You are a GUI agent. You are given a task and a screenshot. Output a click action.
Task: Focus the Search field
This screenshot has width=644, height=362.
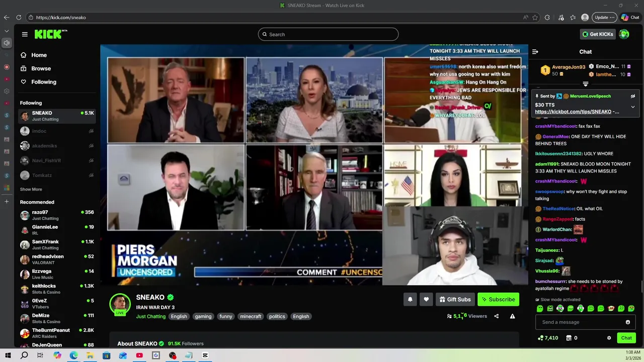328,34
